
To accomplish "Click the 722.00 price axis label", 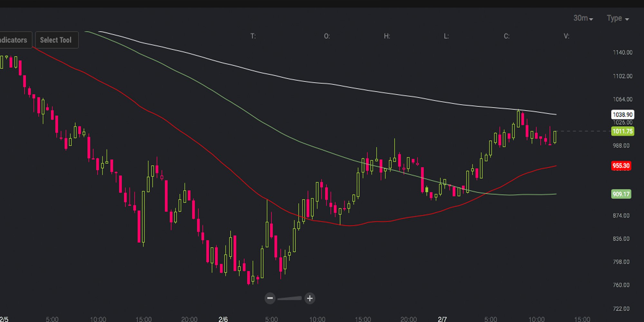I will (x=621, y=308).
